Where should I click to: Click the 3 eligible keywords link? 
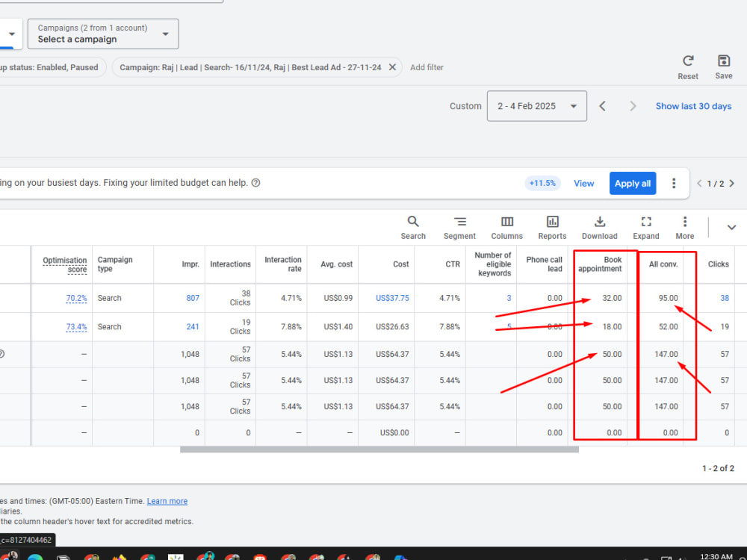(509, 298)
